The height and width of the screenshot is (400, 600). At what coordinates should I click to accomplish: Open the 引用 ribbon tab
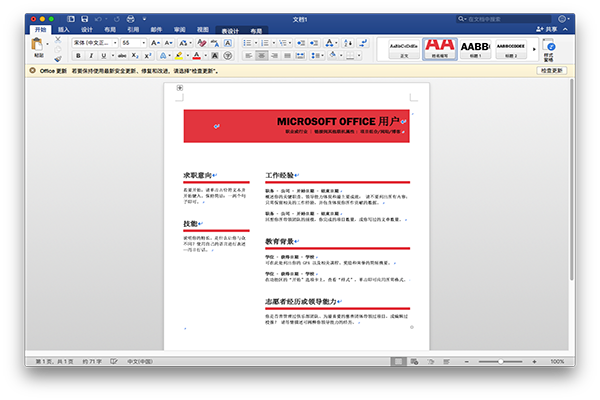point(133,29)
